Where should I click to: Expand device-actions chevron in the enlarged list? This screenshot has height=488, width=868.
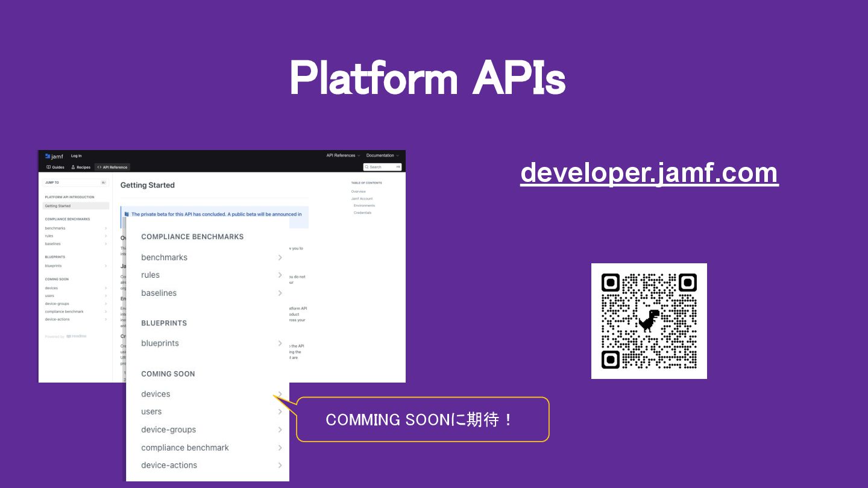pyautogui.click(x=280, y=465)
